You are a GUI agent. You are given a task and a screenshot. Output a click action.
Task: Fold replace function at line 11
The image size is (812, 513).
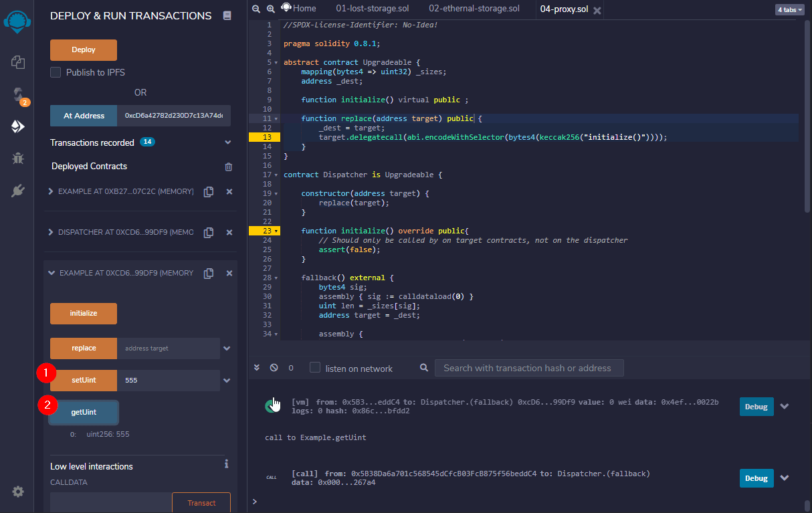pyautogui.click(x=276, y=118)
